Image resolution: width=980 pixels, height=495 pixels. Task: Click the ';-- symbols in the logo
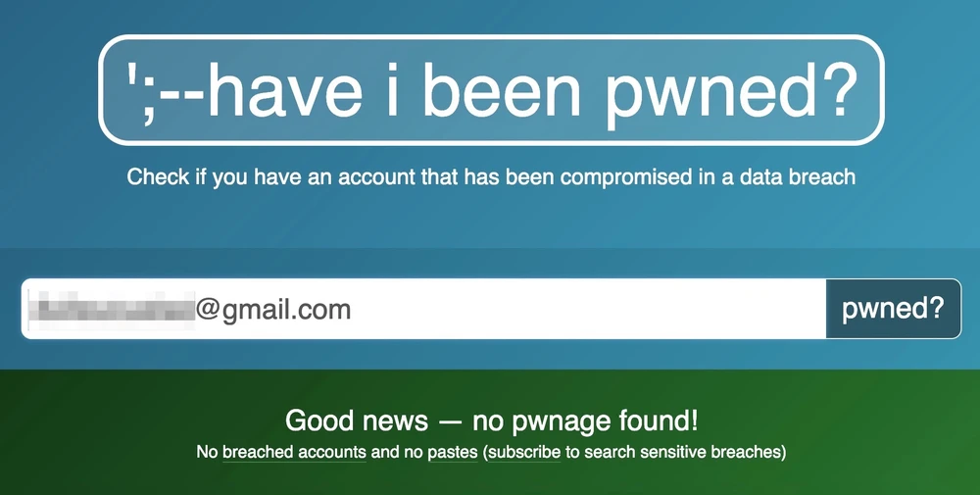167,91
